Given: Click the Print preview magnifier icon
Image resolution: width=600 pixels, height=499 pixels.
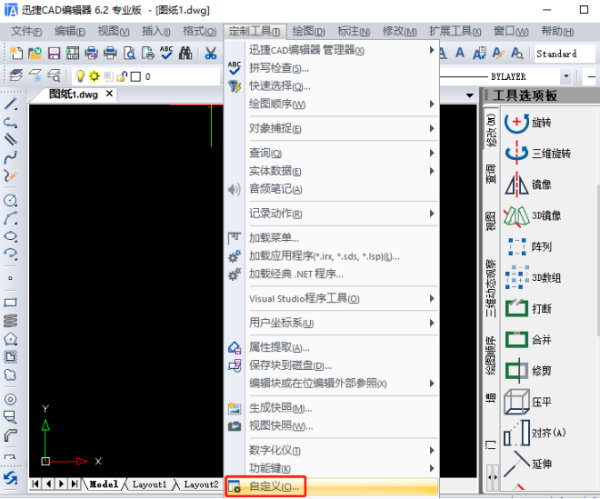Looking at the screenshot, I should (x=129, y=53).
